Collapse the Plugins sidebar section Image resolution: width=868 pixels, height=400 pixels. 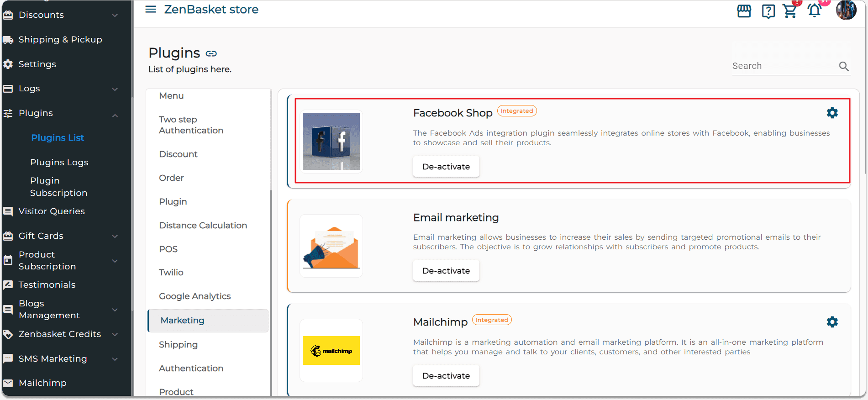pos(115,116)
